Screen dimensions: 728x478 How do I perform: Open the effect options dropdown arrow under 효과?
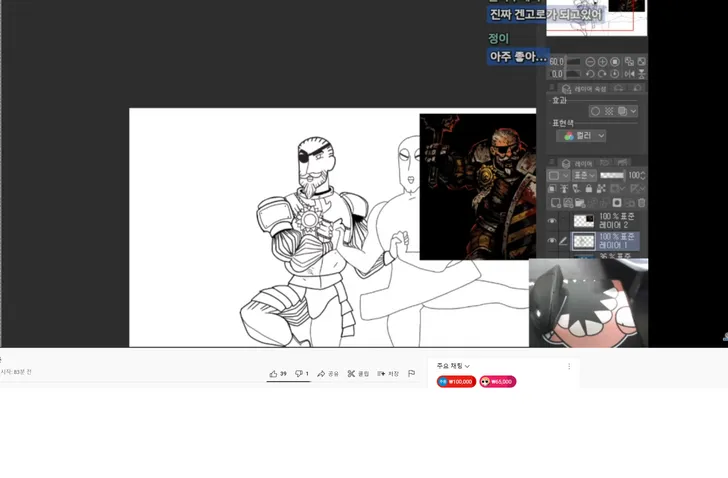point(633,111)
